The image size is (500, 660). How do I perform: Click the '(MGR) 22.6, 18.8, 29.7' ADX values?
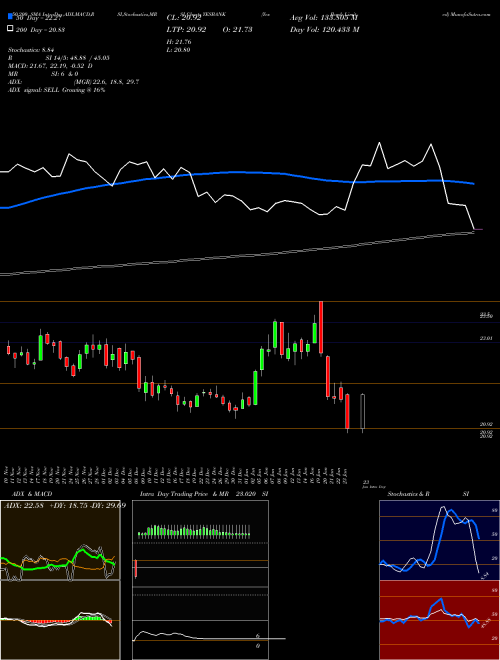[x=106, y=82]
